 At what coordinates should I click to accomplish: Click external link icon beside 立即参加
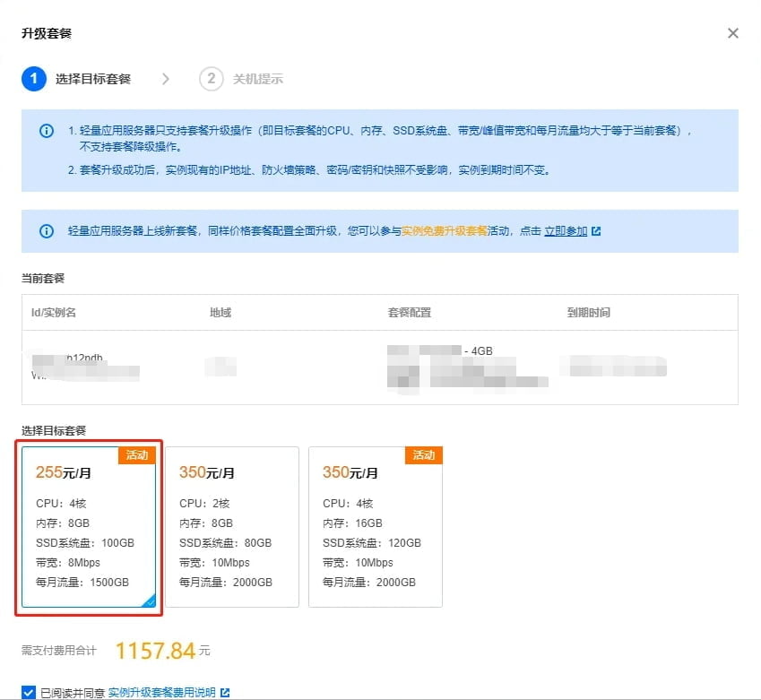click(597, 231)
